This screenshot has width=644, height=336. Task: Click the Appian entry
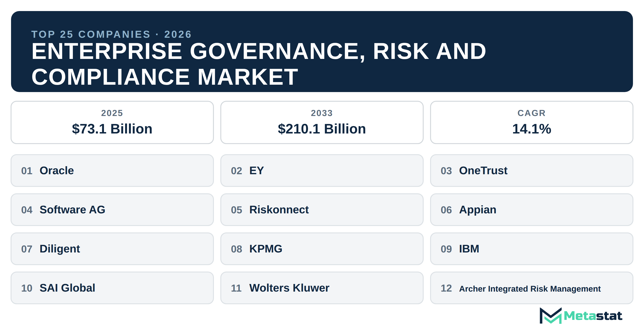(532, 210)
